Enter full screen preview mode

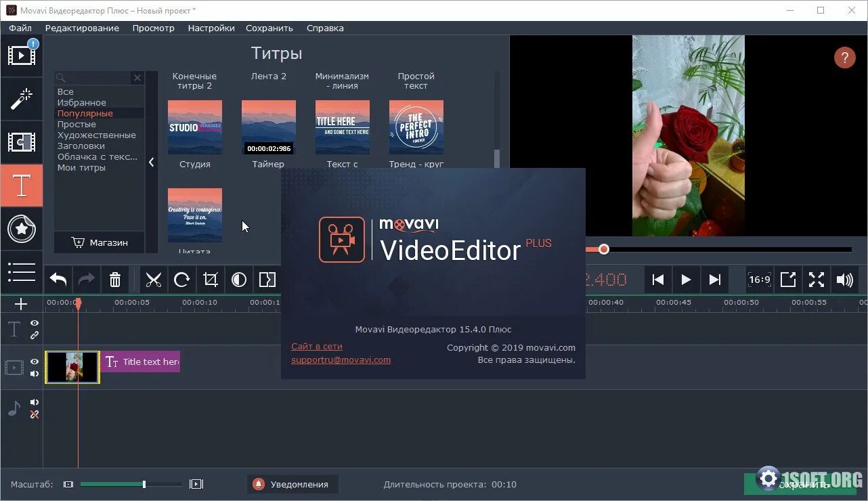click(x=817, y=280)
